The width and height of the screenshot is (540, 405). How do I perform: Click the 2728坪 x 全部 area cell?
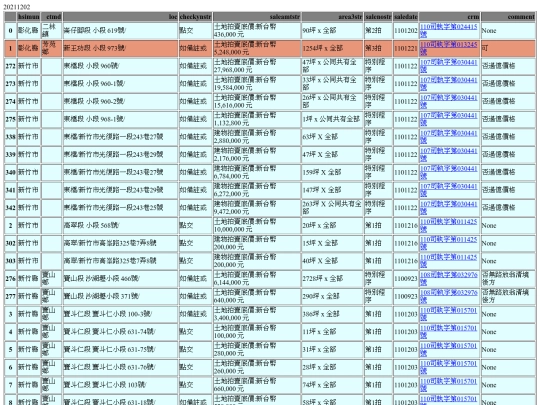coord(332,279)
